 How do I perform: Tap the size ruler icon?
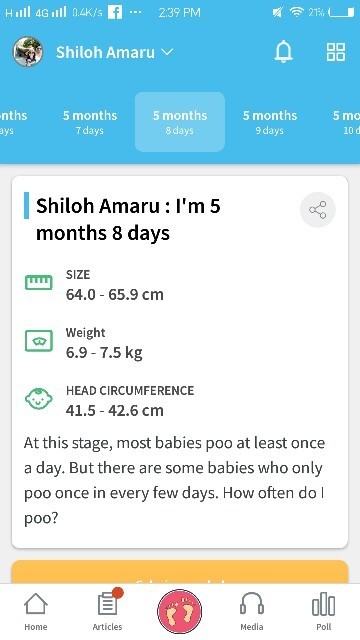coord(39,282)
